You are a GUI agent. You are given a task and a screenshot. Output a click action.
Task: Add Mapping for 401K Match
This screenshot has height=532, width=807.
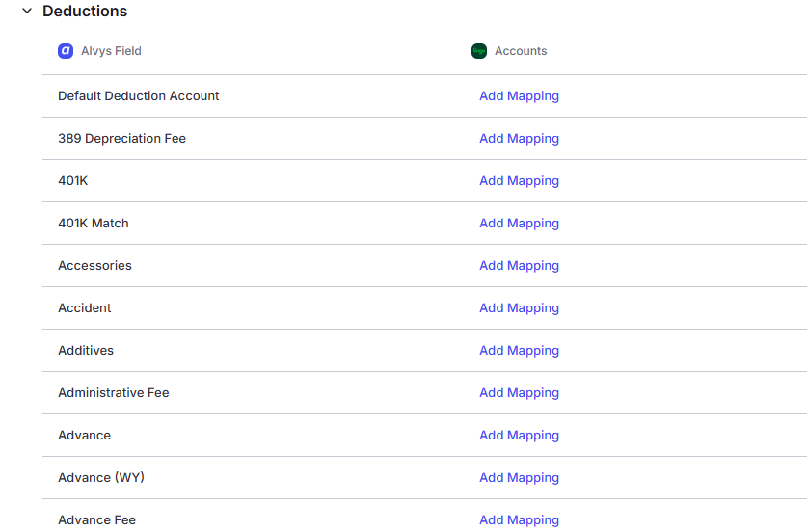[519, 224]
